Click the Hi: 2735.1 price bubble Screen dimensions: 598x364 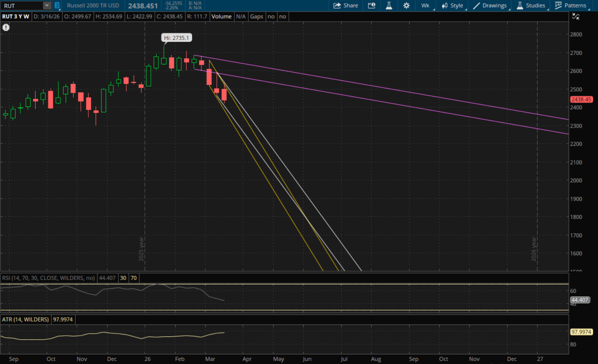point(176,38)
